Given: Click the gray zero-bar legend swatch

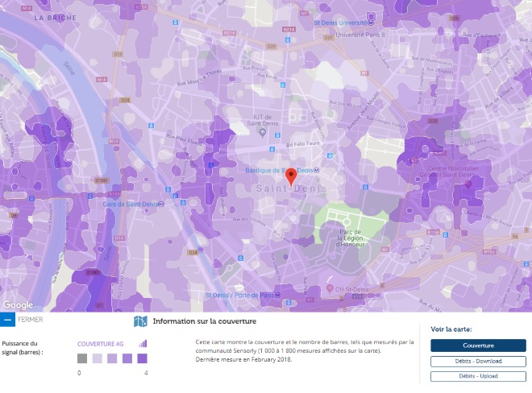Looking at the screenshot, I should tap(82, 358).
